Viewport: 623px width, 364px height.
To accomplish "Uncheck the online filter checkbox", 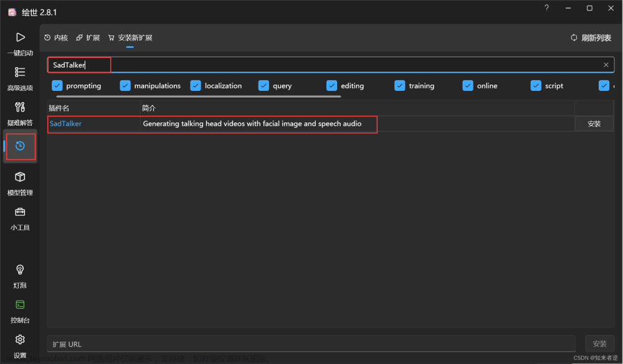I will click(468, 86).
